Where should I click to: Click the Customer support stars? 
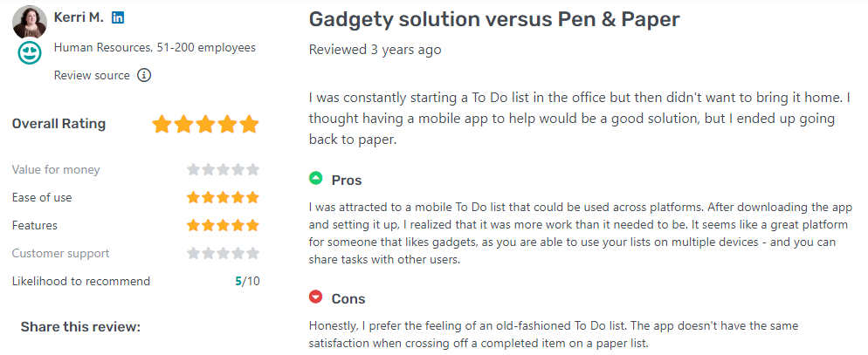tap(223, 253)
